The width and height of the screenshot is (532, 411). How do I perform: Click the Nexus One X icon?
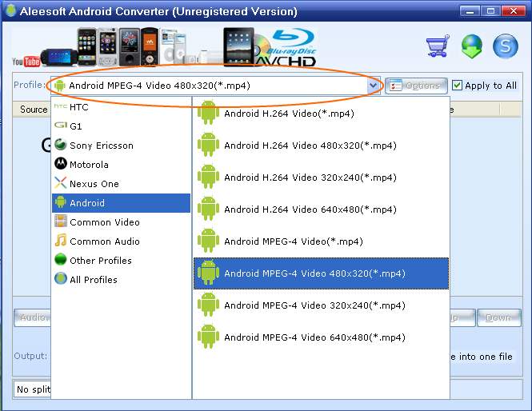pyautogui.click(x=60, y=183)
